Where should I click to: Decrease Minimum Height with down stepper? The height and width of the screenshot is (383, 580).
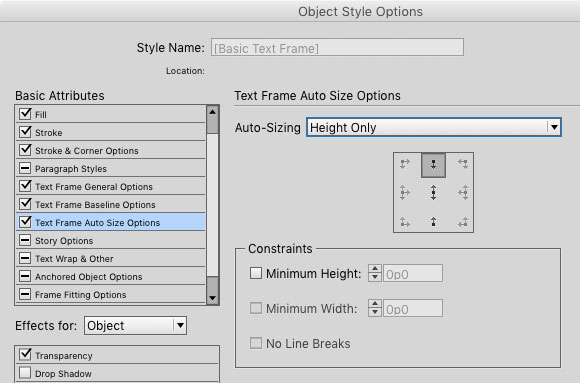(x=375, y=277)
